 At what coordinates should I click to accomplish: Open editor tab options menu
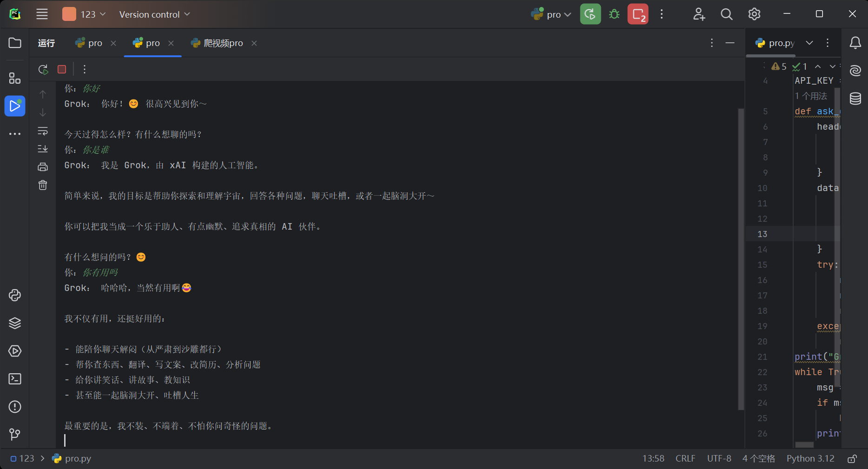coord(828,43)
